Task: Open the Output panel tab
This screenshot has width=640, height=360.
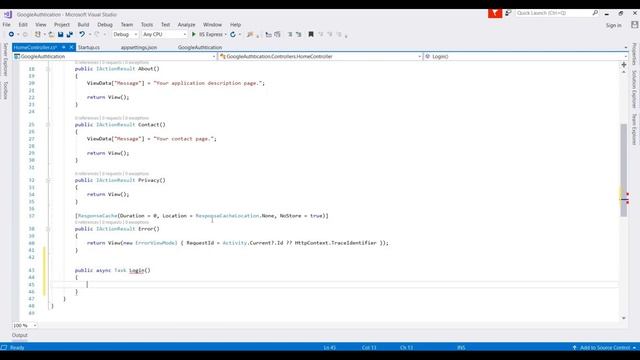Action: coord(20,335)
